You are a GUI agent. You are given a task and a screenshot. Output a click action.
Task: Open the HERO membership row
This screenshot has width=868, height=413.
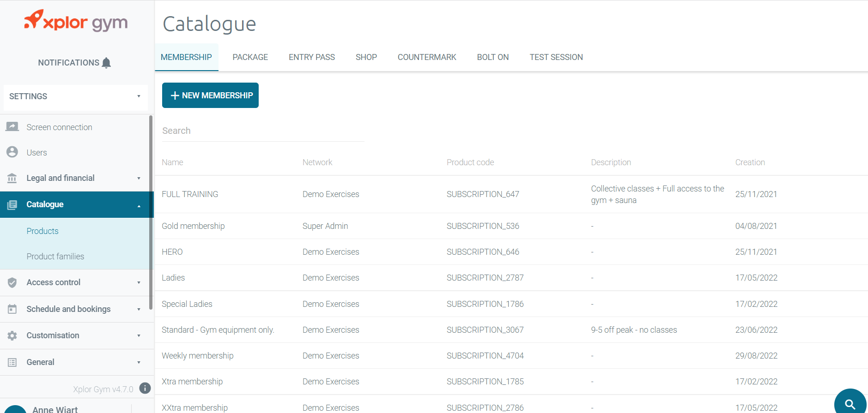[511, 252]
